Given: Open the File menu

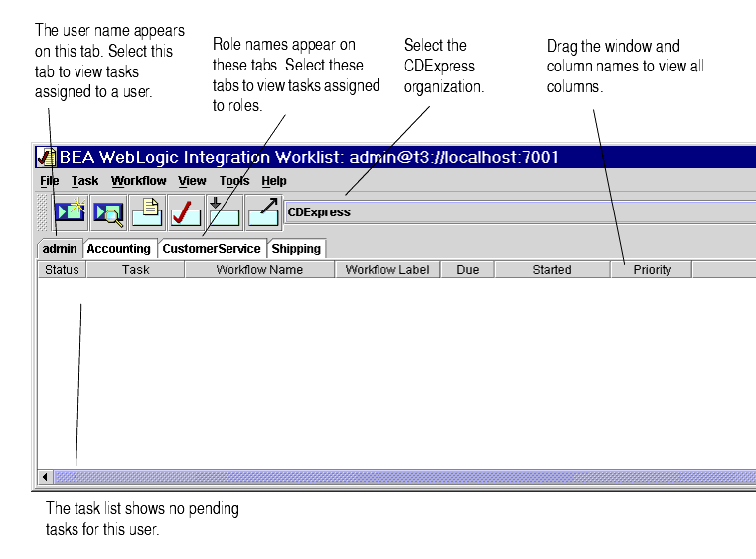Looking at the screenshot, I should (x=50, y=181).
